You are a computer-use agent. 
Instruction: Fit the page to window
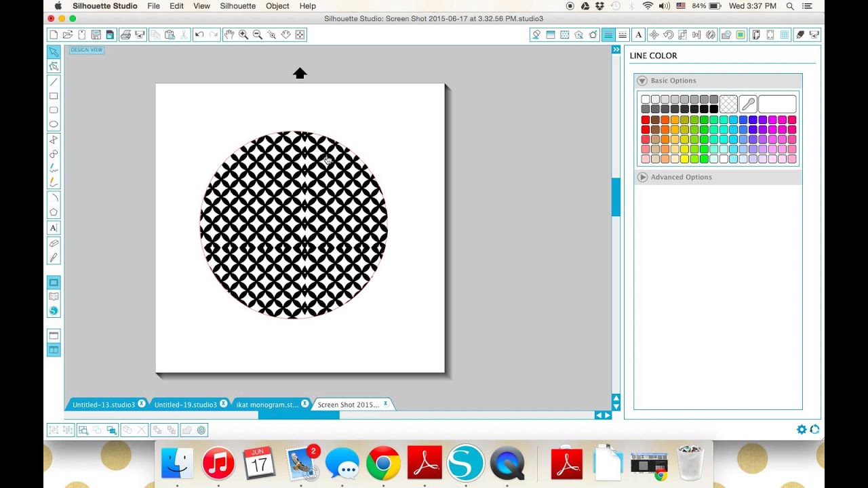[x=300, y=35]
